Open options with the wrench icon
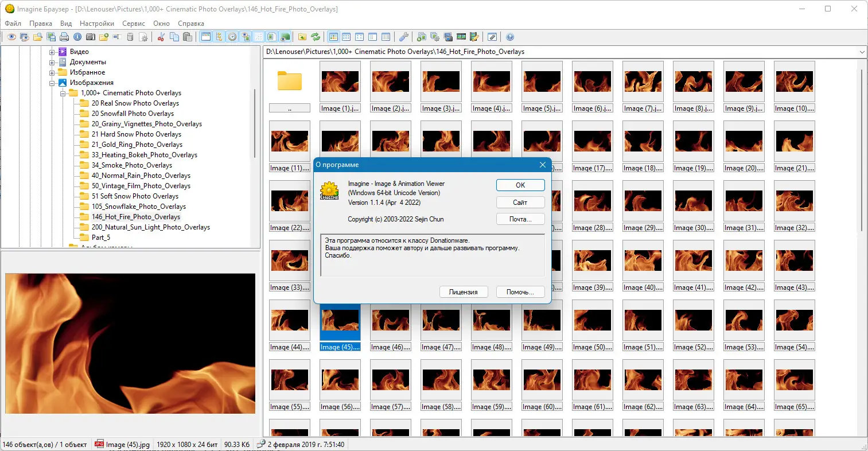This screenshot has height=451, width=868. tap(404, 37)
